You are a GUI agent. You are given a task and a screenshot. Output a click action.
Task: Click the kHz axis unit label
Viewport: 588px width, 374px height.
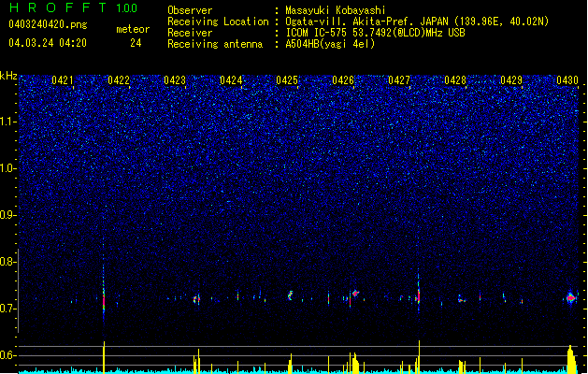pos(8,76)
